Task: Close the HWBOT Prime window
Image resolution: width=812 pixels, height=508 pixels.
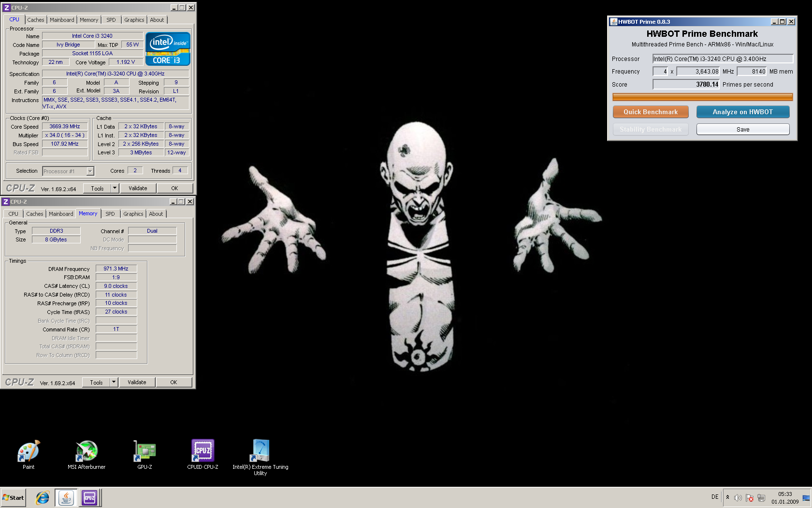Action: point(791,22)
